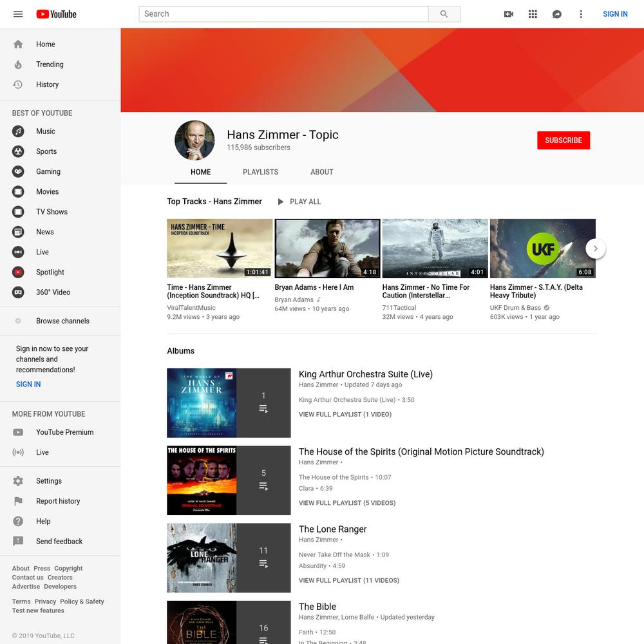Click the Gaming icon in sidebar

point(18,172)
